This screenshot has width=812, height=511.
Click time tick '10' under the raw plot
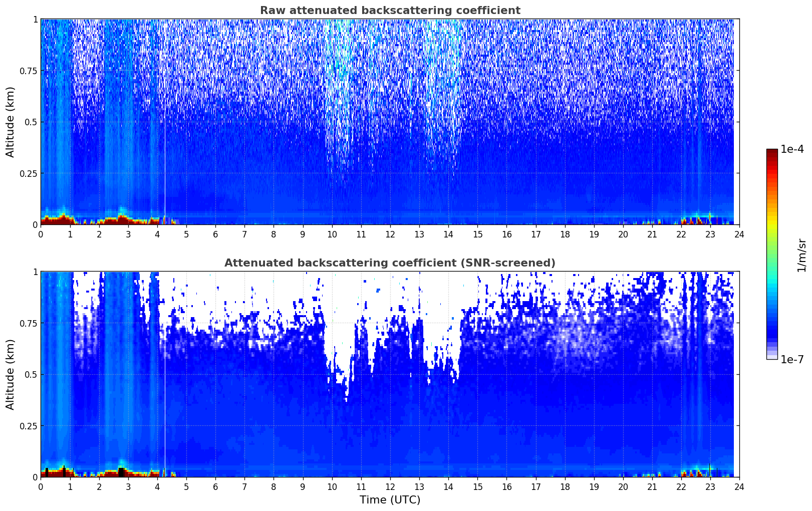[x=332, y=234]
